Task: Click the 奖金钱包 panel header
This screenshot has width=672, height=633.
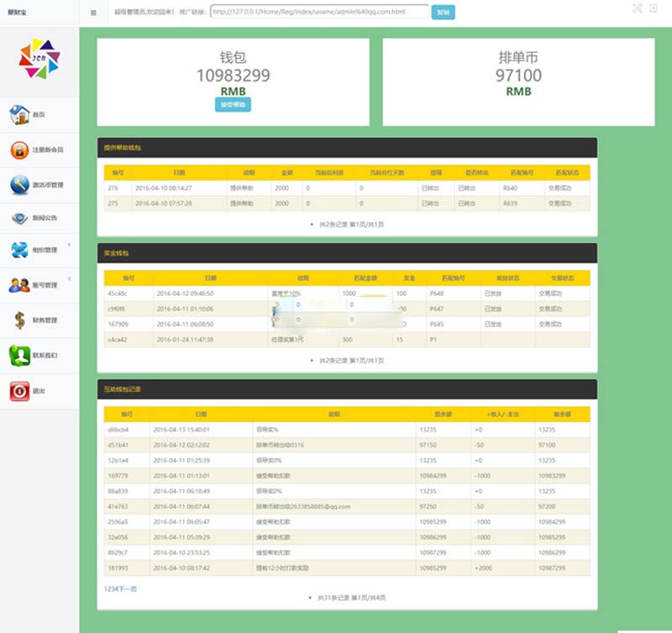Action: [x=347, y=252]
